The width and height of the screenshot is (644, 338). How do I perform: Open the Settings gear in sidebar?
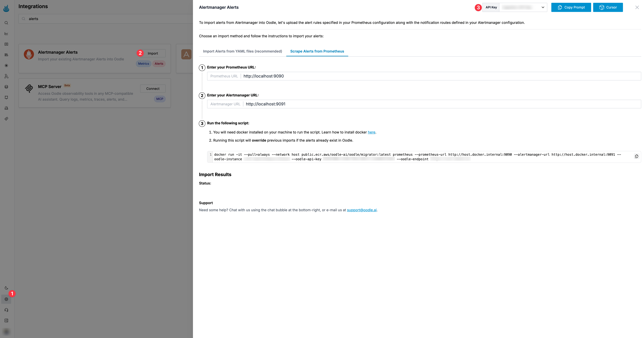(x=6, y=299)
